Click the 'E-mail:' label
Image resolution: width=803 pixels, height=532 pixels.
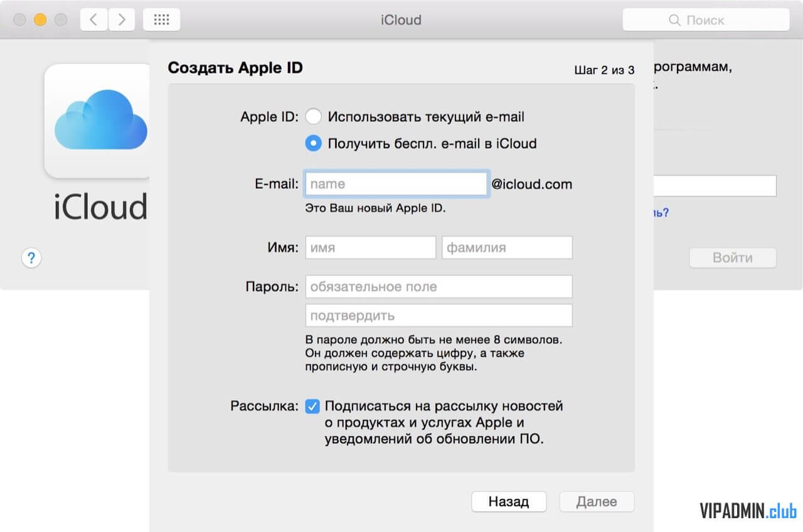point(276,184)
